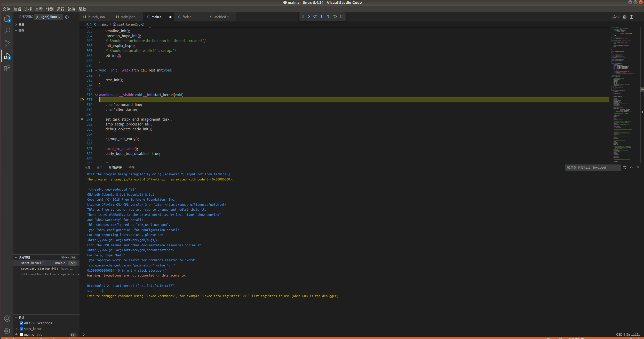Viewport: 644px width, 339px height.
Task: Open the Extensions view
Action: [7, 68]
